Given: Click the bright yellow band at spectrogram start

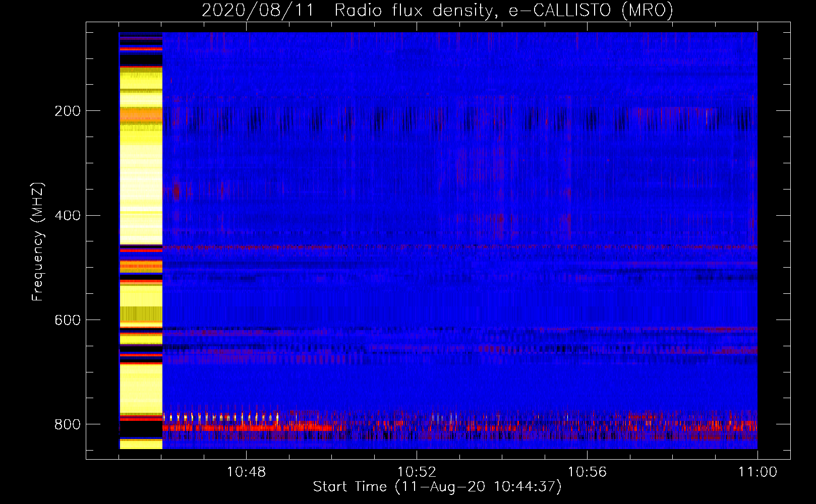Looking at the screenshot, I should (141, 240).
